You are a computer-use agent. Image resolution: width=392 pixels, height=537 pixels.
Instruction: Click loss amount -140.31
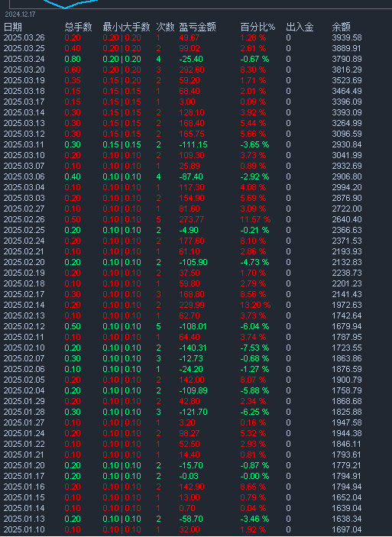coord(193,348)
